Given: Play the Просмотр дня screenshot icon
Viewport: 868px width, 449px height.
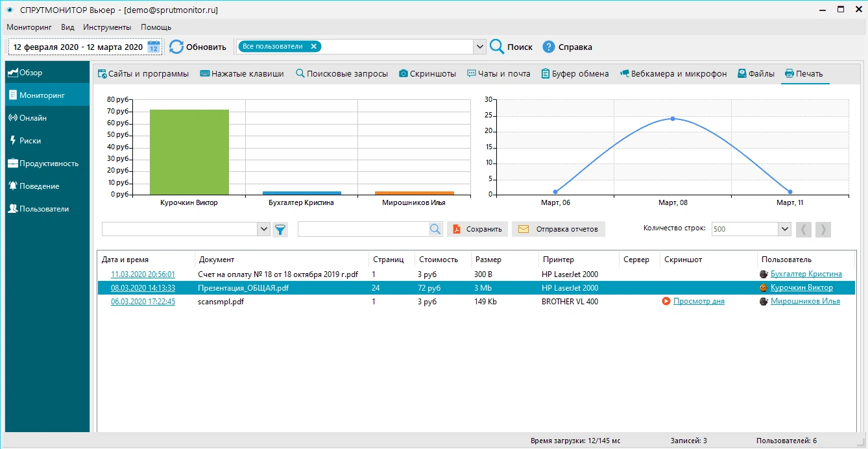Looking at the screenshot, I should tap(666, 301).
